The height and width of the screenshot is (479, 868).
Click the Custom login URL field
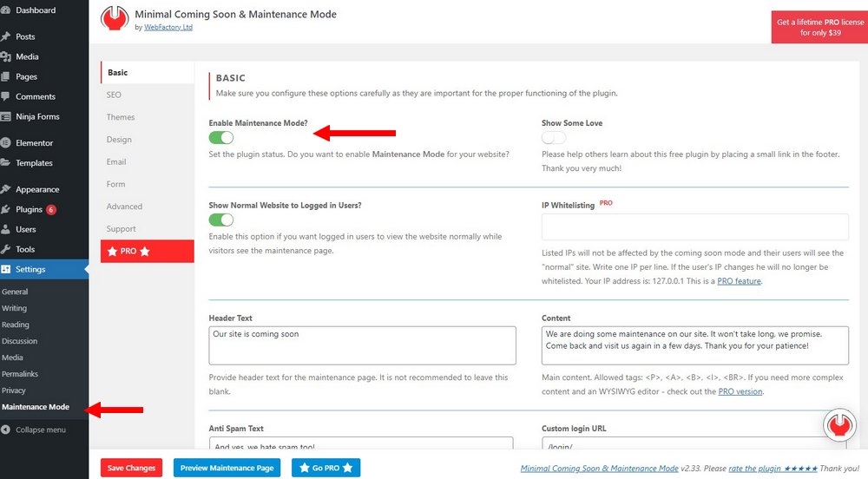(694, 443)
